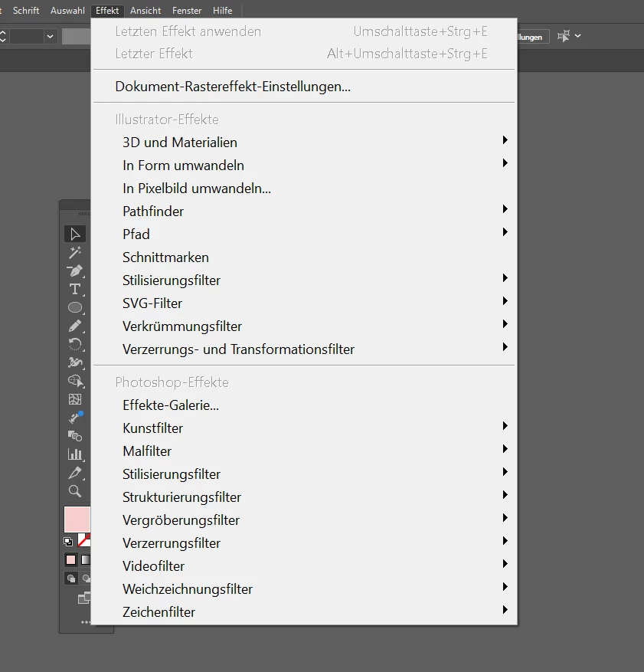Expand Photoshop Stilisierungsfilter submenu
The height and width of the screenshot is (672, 644).
click(x=304, y=474)
